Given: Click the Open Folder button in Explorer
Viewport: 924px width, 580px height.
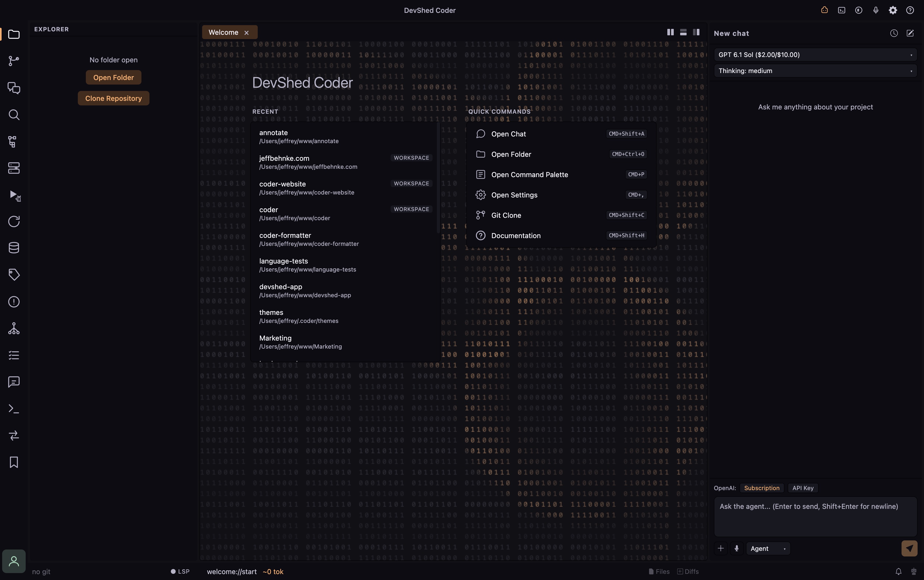Looking at the screenshot, I should click(113, 78).
